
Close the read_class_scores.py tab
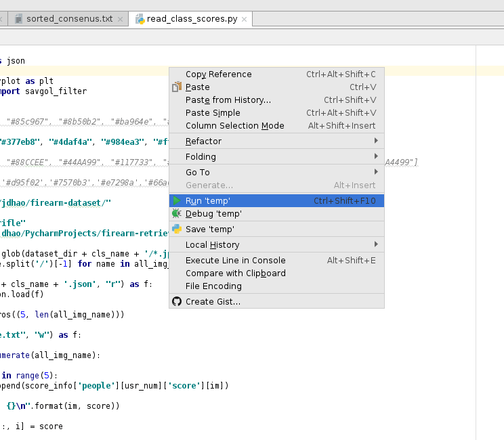[x=245, y=19]
